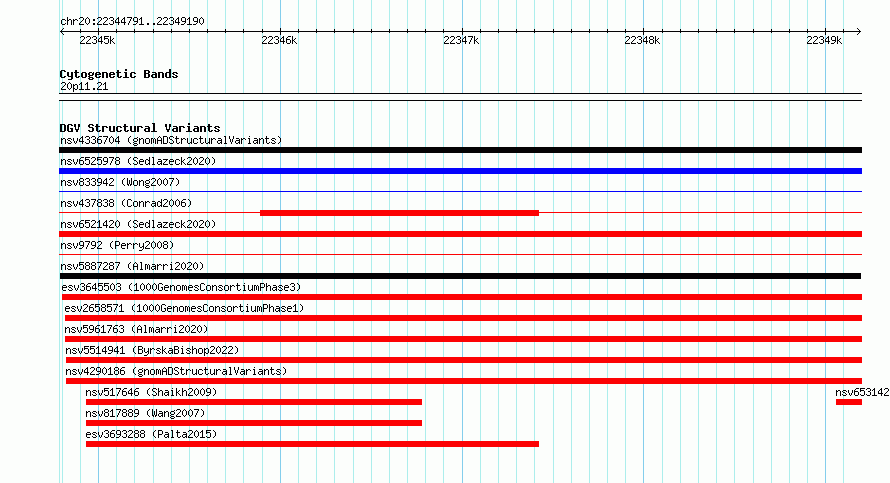Open the nsv9792 (Perry2008) label
890x483 pixels.
tap(117, 245)
